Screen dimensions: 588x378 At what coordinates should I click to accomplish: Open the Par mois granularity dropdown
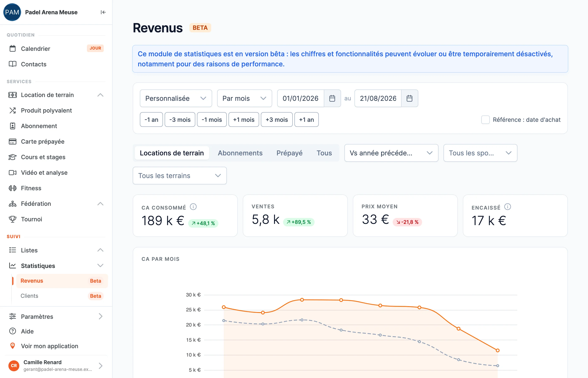click(x=244, y=98)
